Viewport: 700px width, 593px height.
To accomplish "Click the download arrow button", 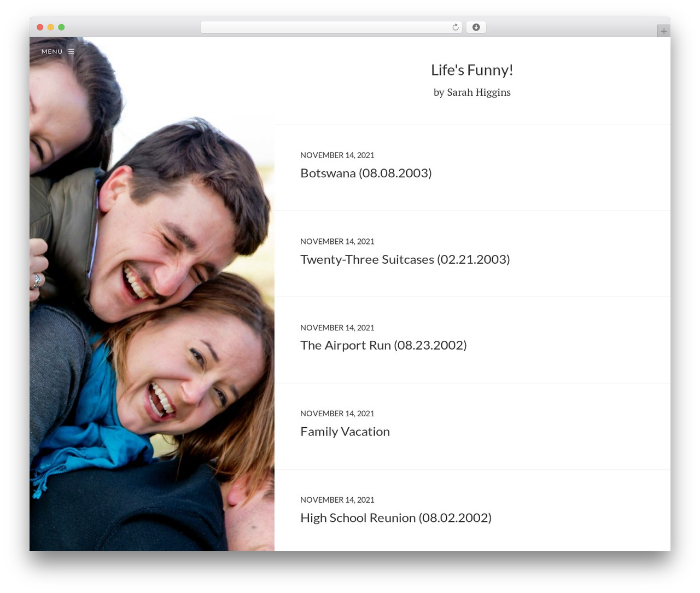I will pyautogui.click(x=476, y=27).
